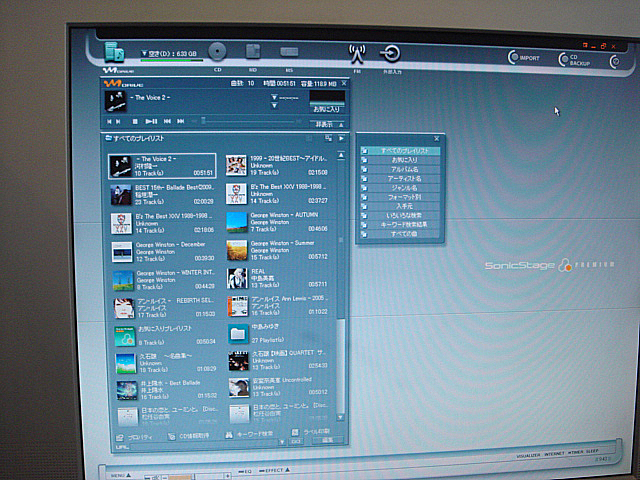This screenshot has width=640, height=480.
Task: Click the previous folder skip button
Action: 109,121
